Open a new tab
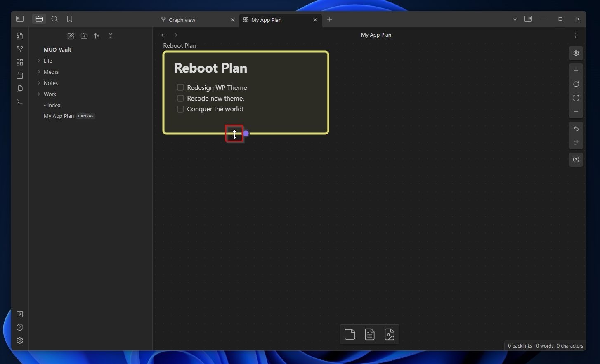 pos(330,19)
